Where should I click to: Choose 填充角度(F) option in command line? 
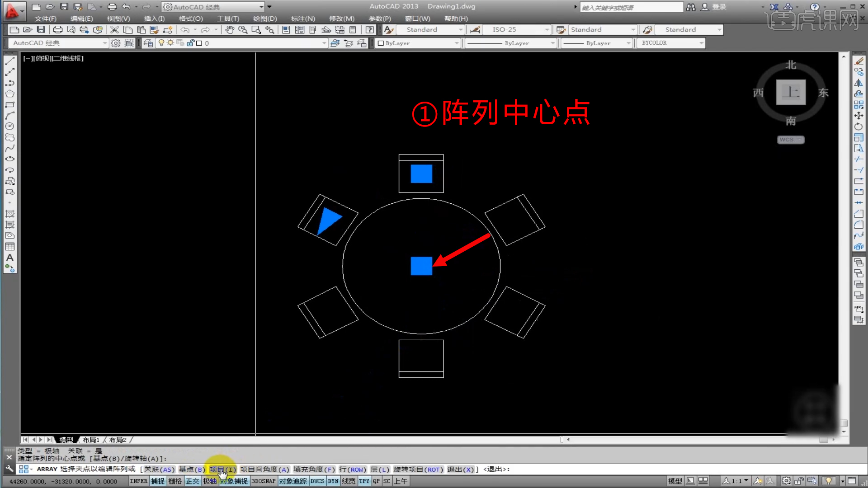314,469
